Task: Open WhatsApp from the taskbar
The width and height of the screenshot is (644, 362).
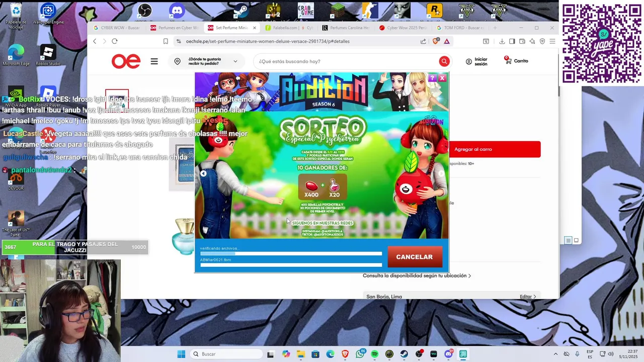Action: coord(360,354)
